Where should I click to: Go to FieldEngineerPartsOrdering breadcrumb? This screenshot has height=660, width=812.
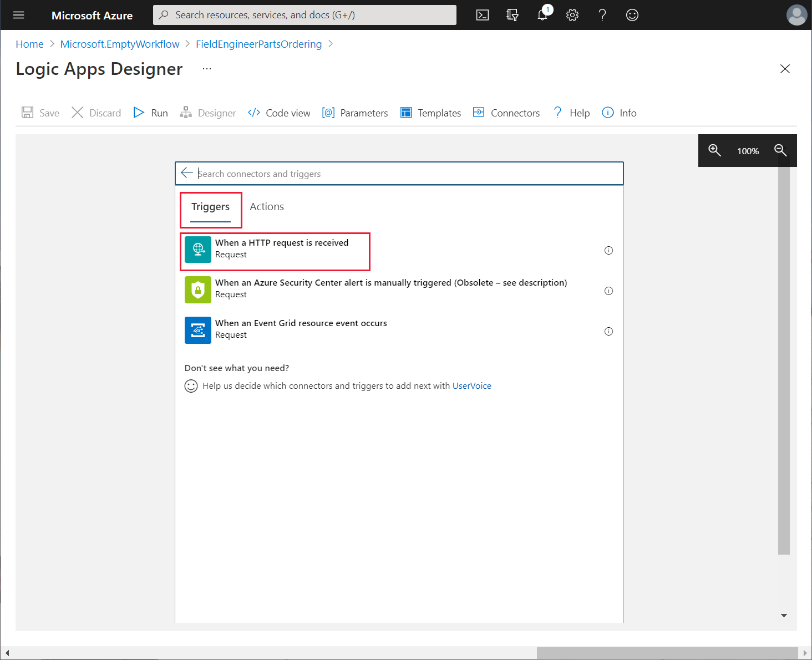point(258,44)
